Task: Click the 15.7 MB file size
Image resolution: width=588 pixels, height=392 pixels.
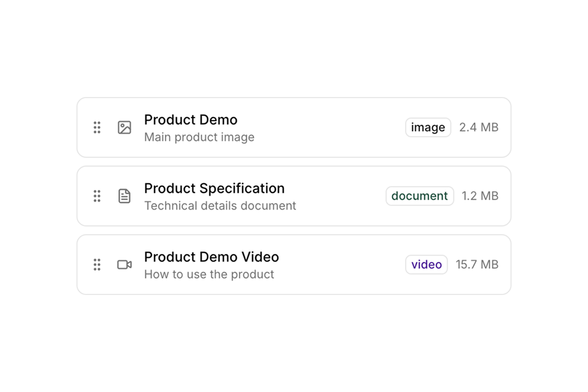Action: tap(477, 265)
